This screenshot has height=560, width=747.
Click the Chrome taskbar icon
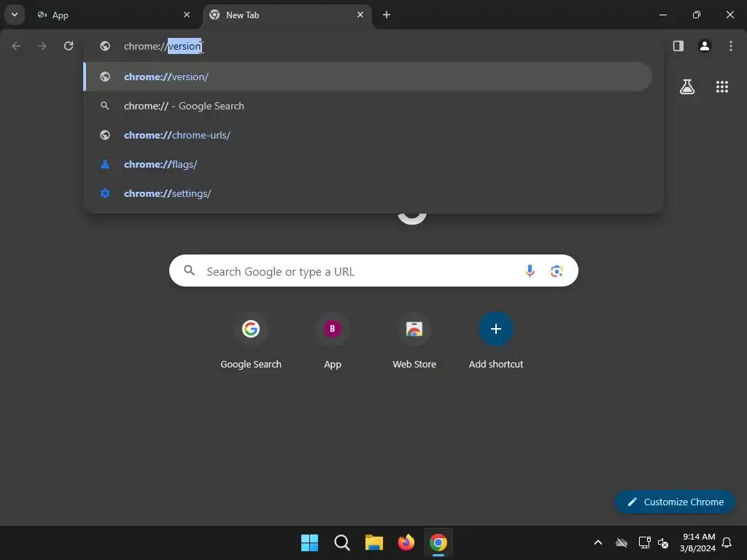click(438, 542)
